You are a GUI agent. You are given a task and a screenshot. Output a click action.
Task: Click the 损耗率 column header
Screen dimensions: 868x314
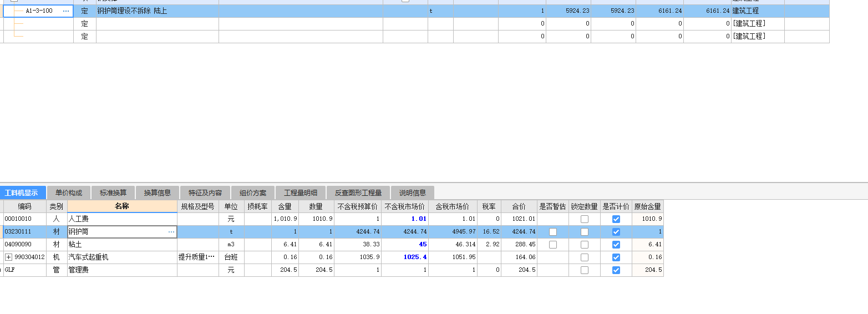[258, 206]
